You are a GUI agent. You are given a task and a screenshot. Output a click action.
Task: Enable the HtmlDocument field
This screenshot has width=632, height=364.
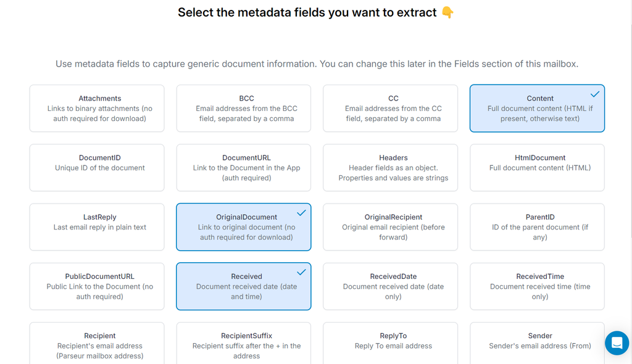click(x=537, y=167)
